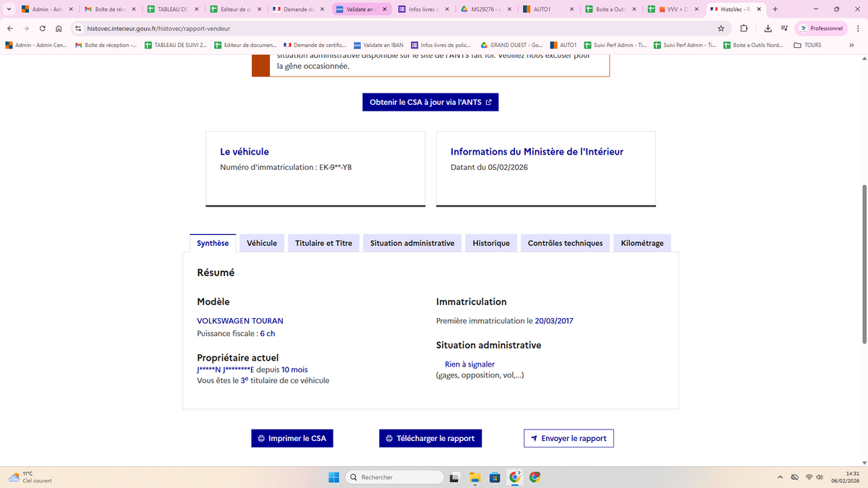
Task: Open the Task View taskbar icon
Action: [454, 477]
